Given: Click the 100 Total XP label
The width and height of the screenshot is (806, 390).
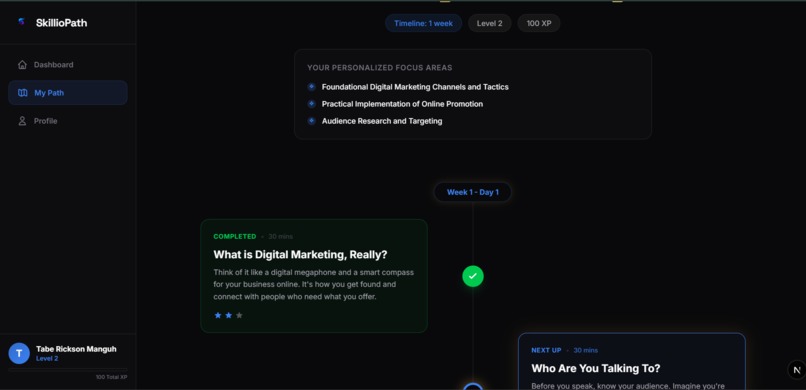Looking at the screenshot, I should tap(111, 377).
